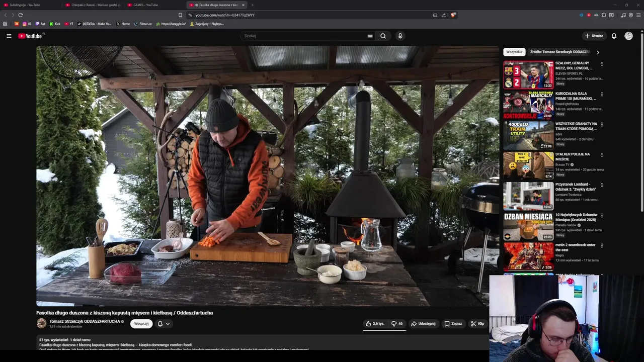Image resolution: width=644 pixels, height=362 pixels.
Task: Open Tomasz Strzelczyk ODDASZFARTUCHA channel link
Action: (85, 321)
